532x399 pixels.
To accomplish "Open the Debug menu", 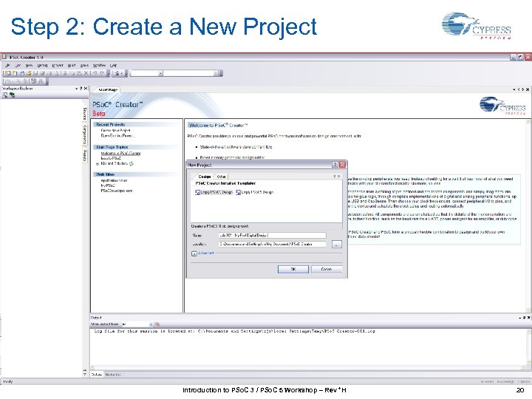I will pos(42,65).
